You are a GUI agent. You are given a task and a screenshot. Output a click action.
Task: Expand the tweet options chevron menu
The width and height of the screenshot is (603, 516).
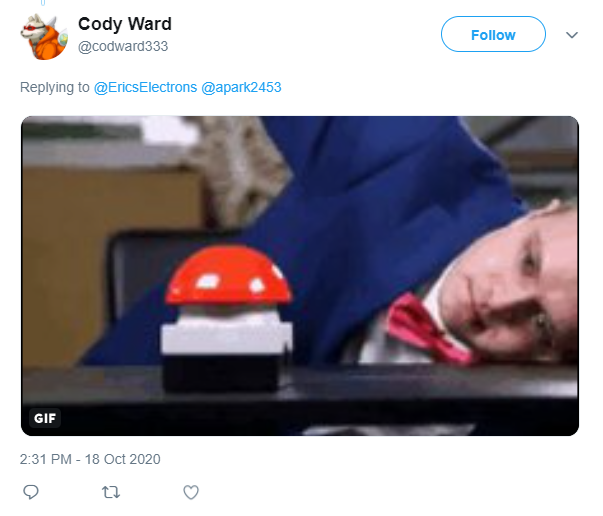click(x=572, y=35)
